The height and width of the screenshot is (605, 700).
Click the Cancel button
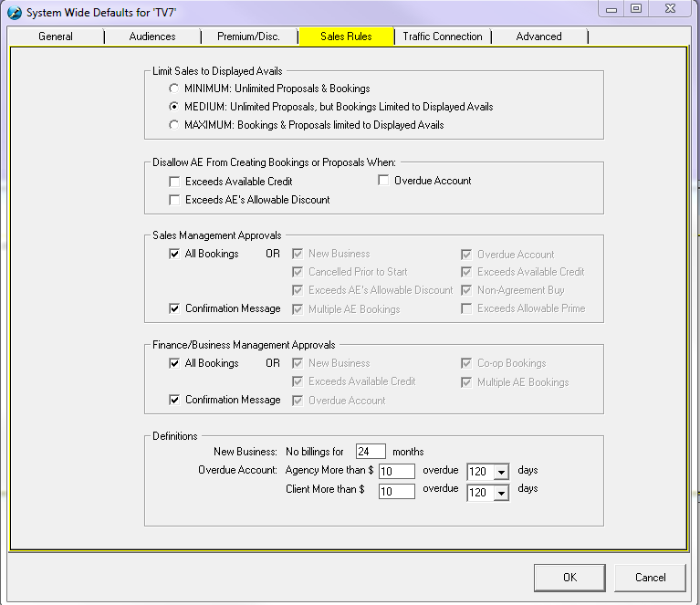650,577
